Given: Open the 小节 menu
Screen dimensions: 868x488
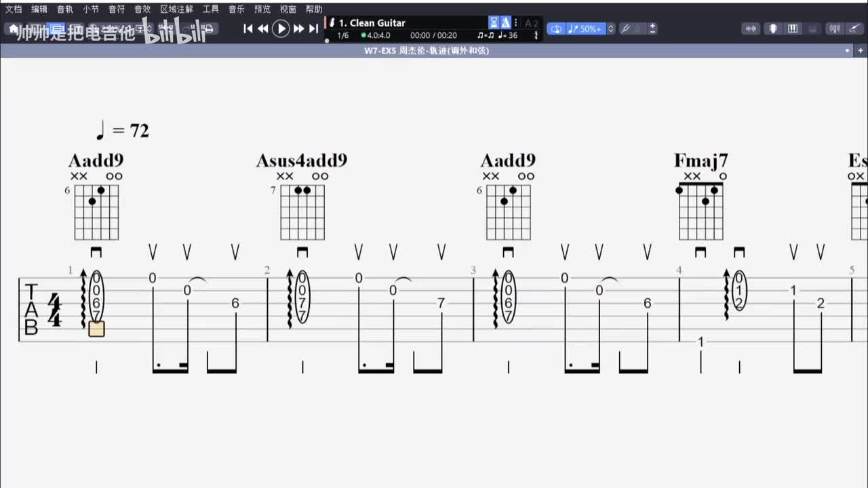Looking at the screenshot, I should [91, 9].
